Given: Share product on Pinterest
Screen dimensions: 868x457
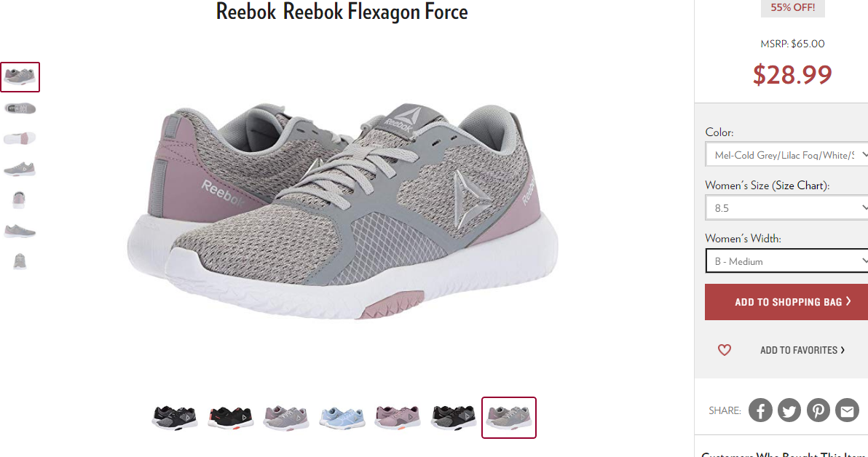Looking at the screenshot, I should click(818, 410).
